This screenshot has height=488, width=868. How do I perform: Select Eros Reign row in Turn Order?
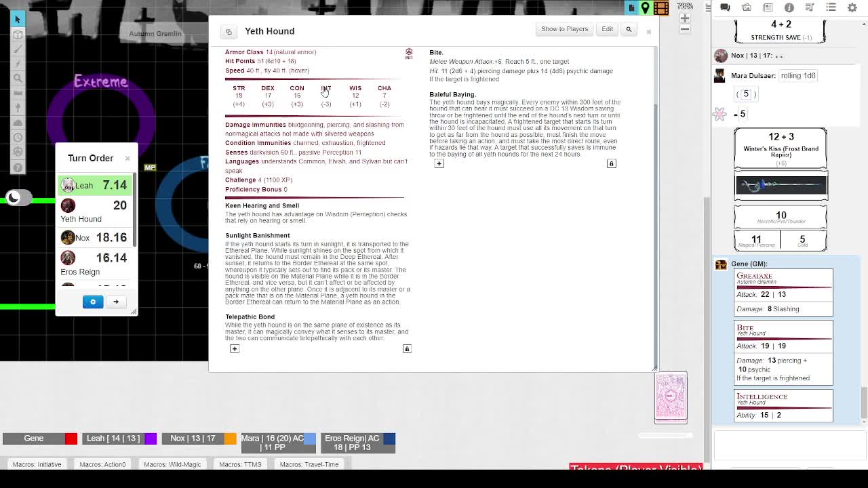[95, 264]
